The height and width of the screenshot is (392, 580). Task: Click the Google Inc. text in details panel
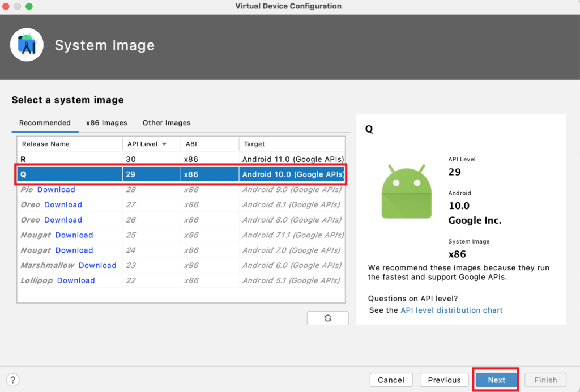(x=475, y=220)
